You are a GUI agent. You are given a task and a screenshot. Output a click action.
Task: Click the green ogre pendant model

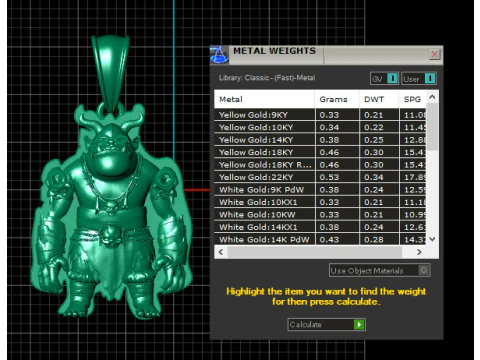coord(112,213)
